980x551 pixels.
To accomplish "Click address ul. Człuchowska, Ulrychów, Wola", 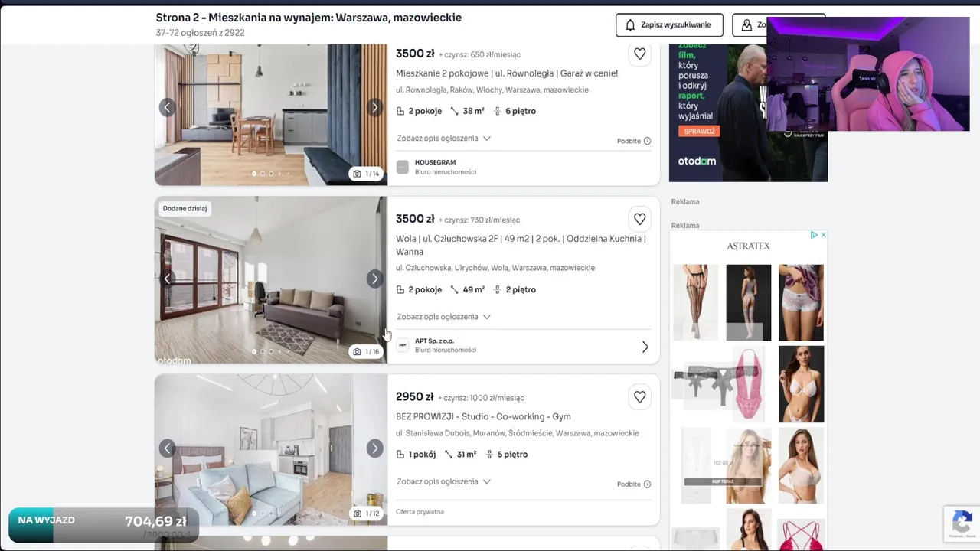I will point(495,268).
